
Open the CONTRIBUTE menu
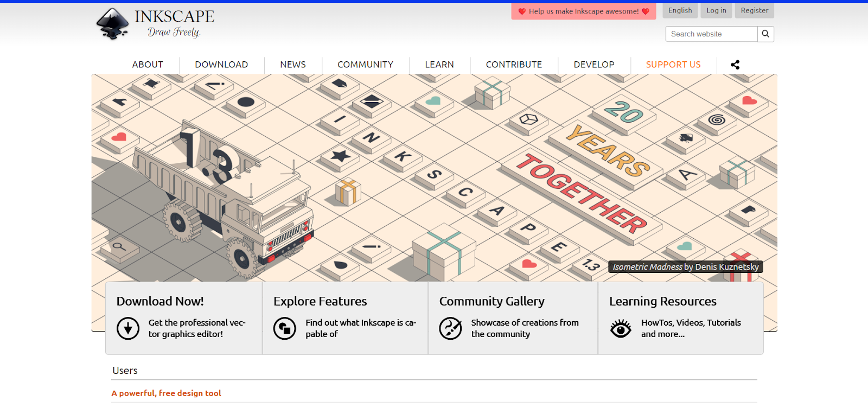pyautogui.click(x=514, y=65)
